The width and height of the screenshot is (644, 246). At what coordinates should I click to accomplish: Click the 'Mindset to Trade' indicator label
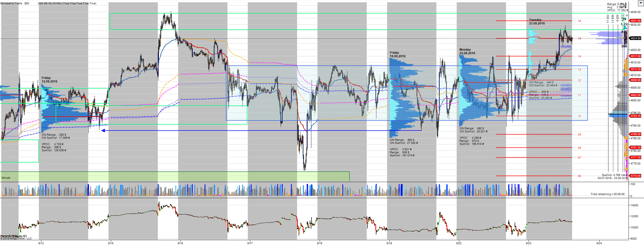point(11,3)
